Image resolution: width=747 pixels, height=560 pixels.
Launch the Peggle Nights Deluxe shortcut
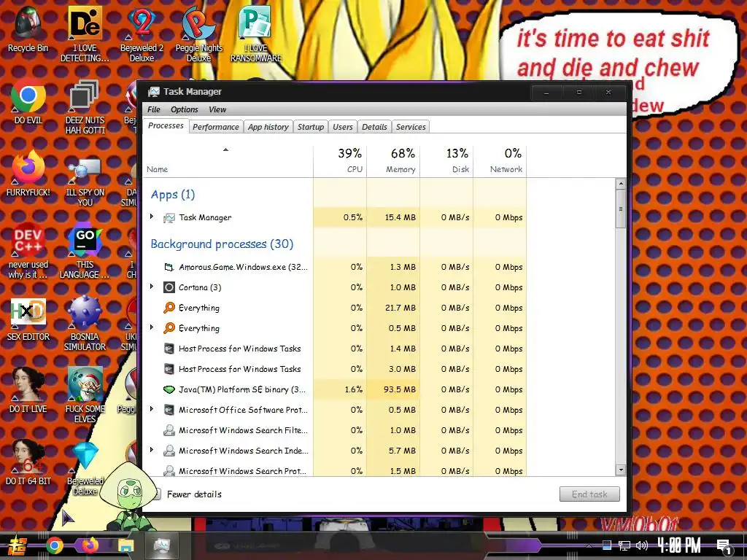198,34
